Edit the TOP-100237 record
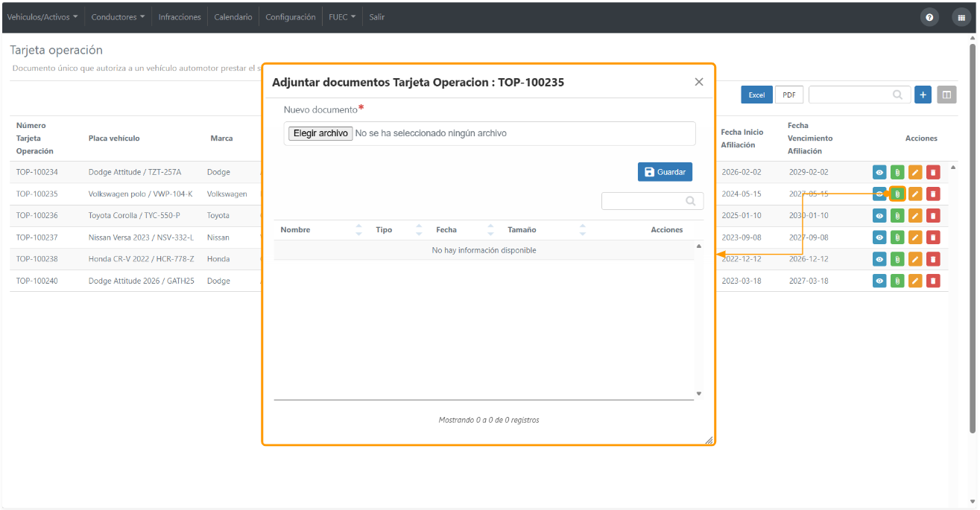Viewport: 980px width, 510px height. pos(915,238)
